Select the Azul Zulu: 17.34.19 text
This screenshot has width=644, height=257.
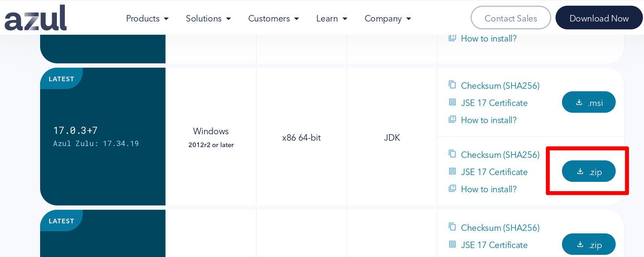tap(96, 144)
